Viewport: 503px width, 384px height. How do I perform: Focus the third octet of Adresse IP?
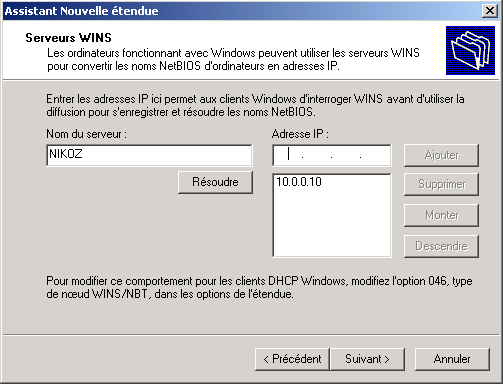click(346, 155)
